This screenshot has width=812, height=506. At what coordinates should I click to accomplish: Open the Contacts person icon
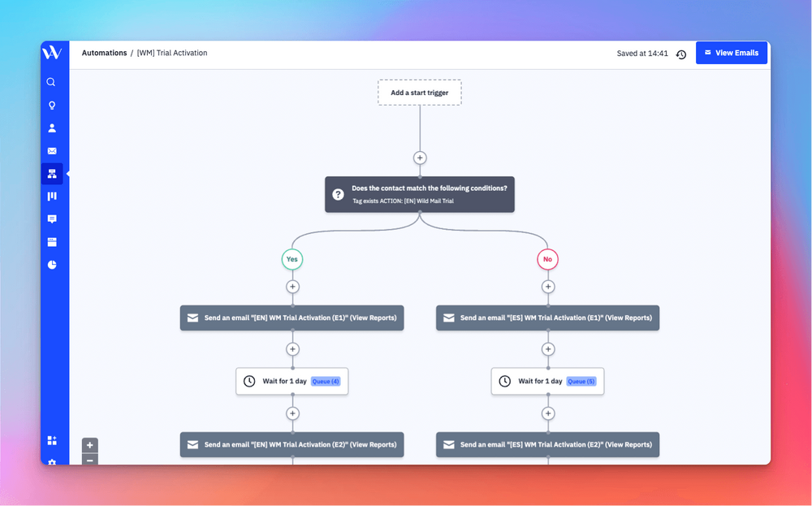pos(51,128)
